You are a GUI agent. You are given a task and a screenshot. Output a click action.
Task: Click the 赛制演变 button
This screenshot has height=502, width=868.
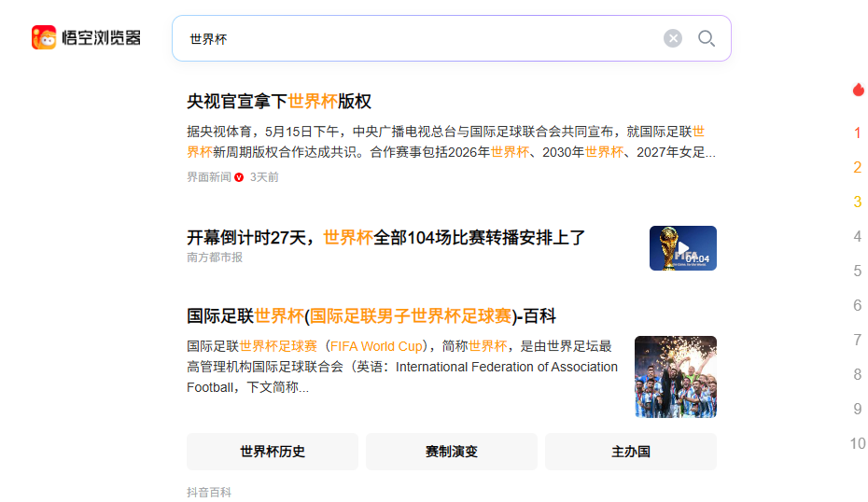coord(452,452)
